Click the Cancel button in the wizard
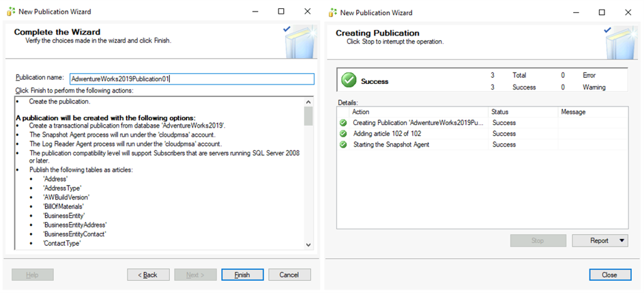The image size is (644, 293). point(289,275)
